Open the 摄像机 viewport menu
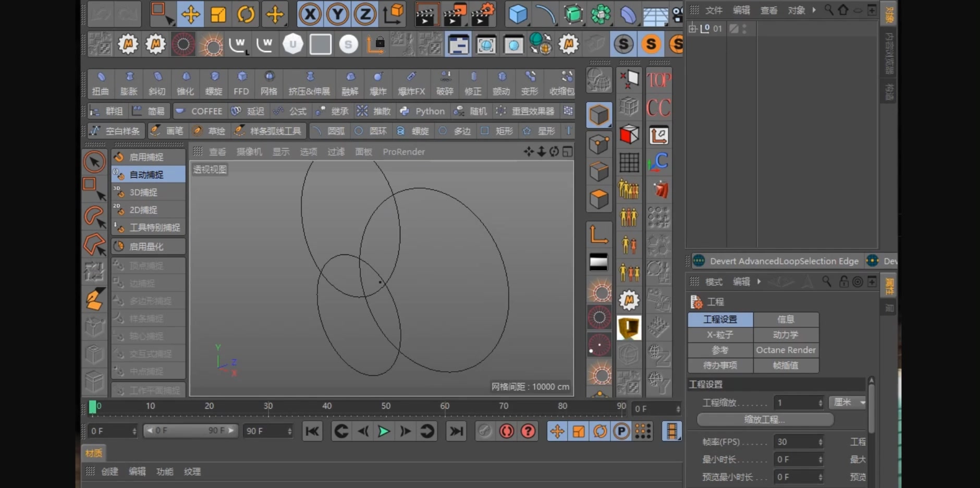 point(249,152)
